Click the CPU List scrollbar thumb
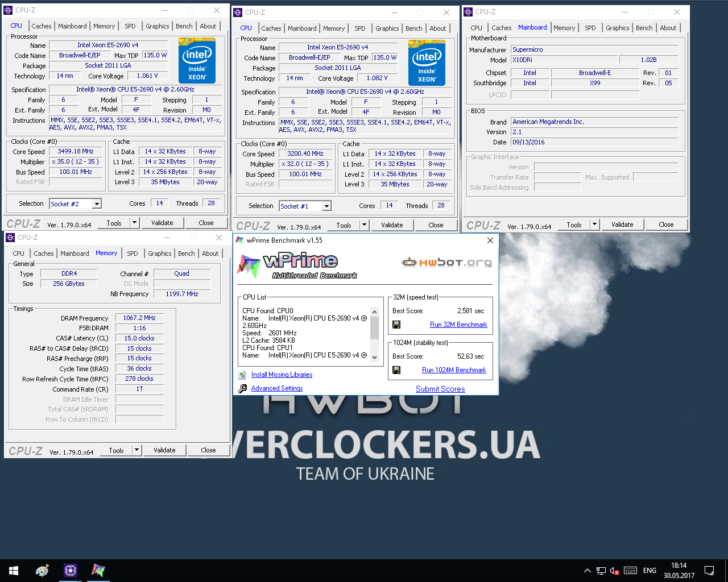Screen dimensions: 728x582 click(x=374, y=328)
